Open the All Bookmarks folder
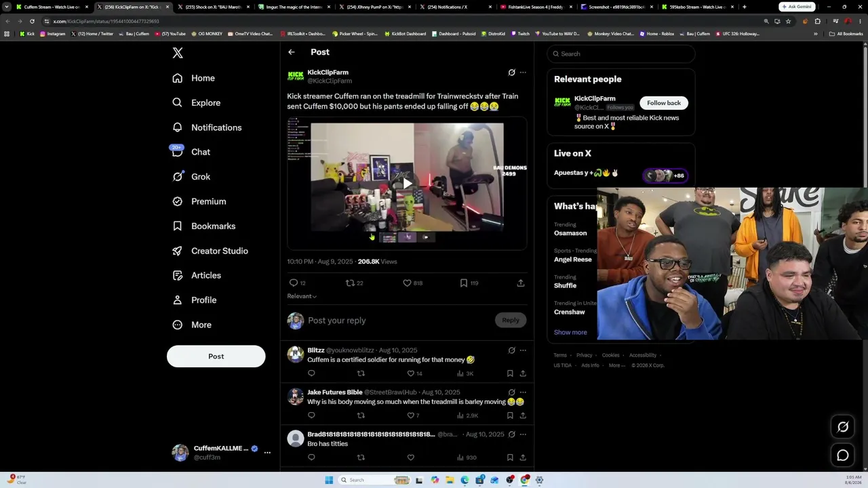Image resolution: width=868 pixels, height=488 pixels. click(846, 34)
